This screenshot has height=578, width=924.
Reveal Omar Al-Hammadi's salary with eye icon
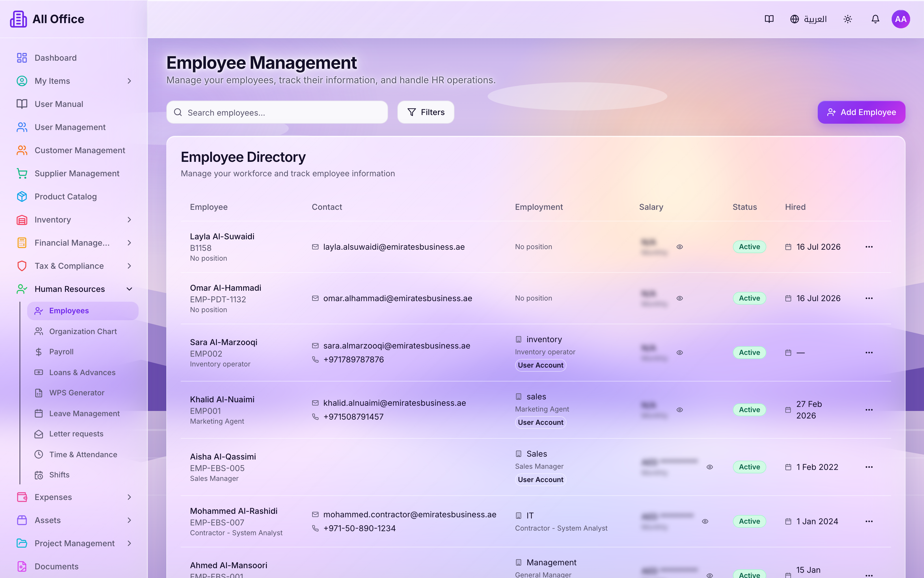pos(680,298)
